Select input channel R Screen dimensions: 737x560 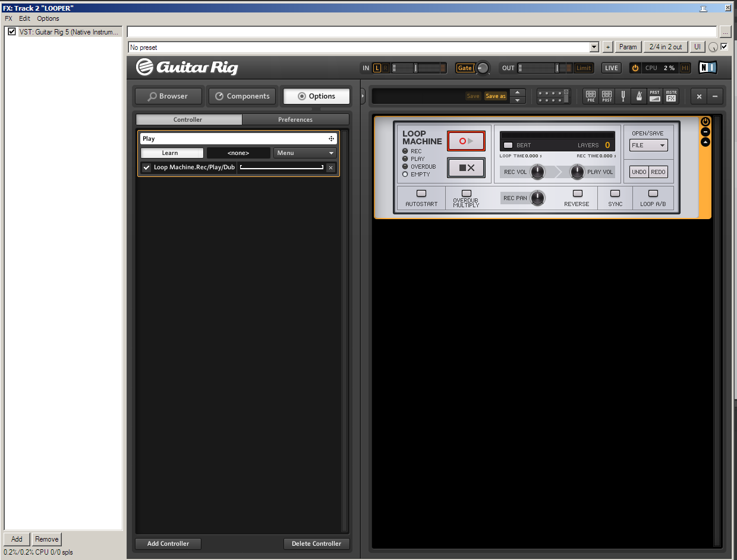[x=385, y=68]
